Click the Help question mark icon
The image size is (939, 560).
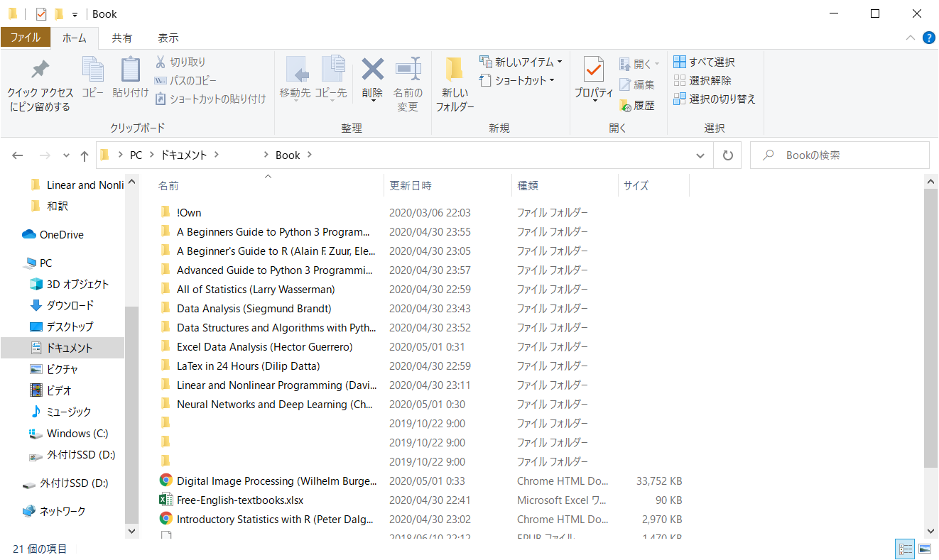[928, 38]
